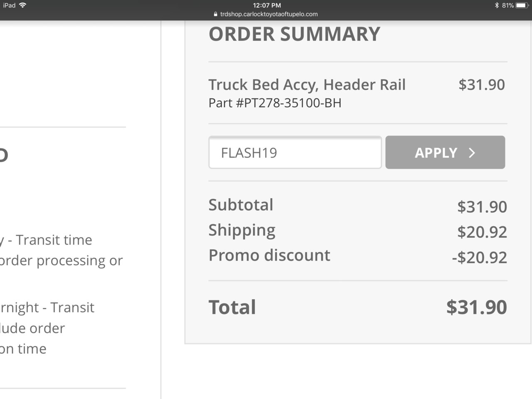Click the Promo discount label
Screen dimensions: 532x399
tap(269, 255)
